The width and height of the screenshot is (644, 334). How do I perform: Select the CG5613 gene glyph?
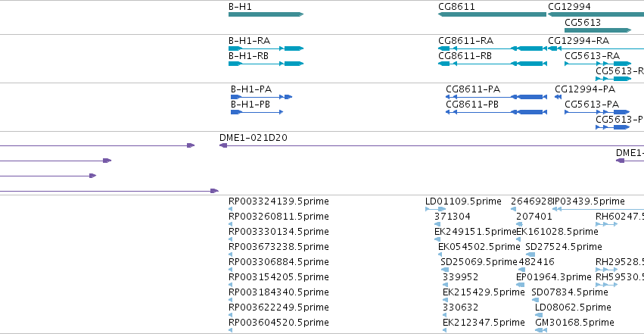coord(598,30)
